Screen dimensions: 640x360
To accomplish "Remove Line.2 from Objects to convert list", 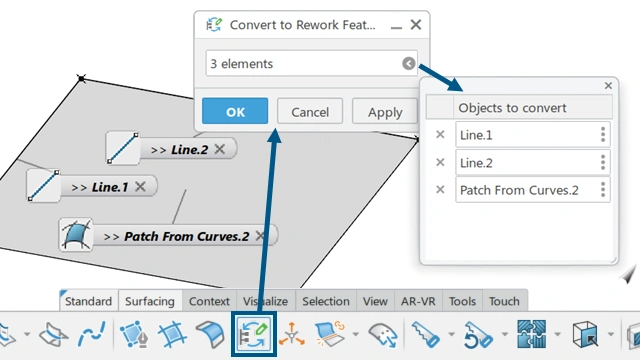I will point(440,162).
